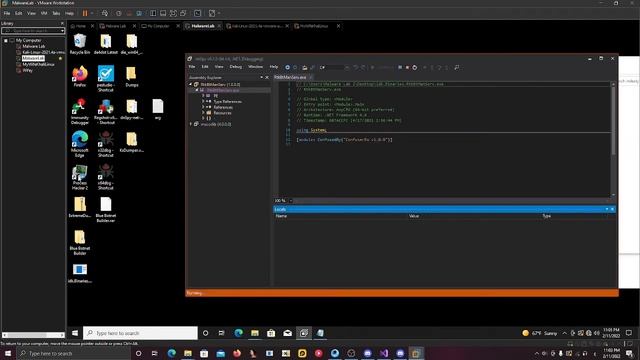The height and width of the screenshot is (360, 640).
Task: Click the VMware enter full screen icon
Action: click(x=173, y=13)
